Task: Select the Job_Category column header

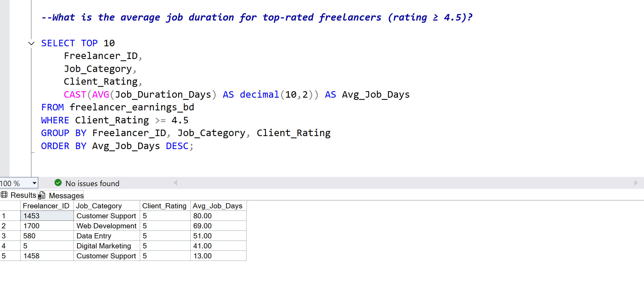Action: point(99,206)
